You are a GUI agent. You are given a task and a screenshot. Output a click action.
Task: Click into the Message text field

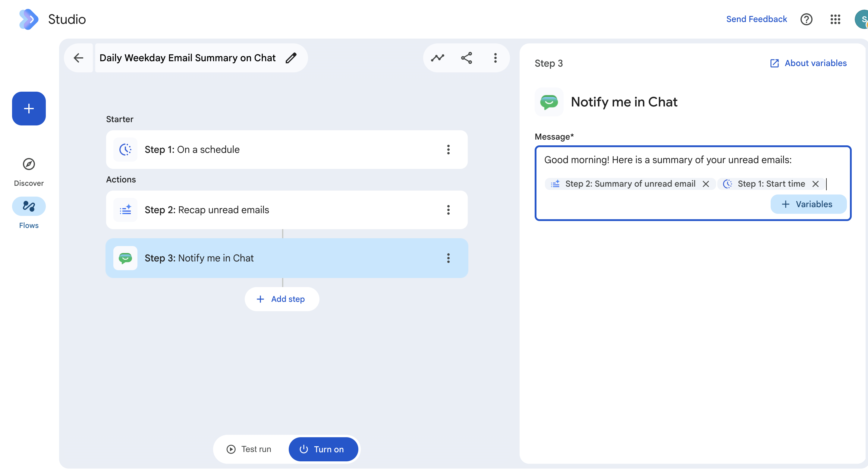pyautogui.click(x=693, y=183)
